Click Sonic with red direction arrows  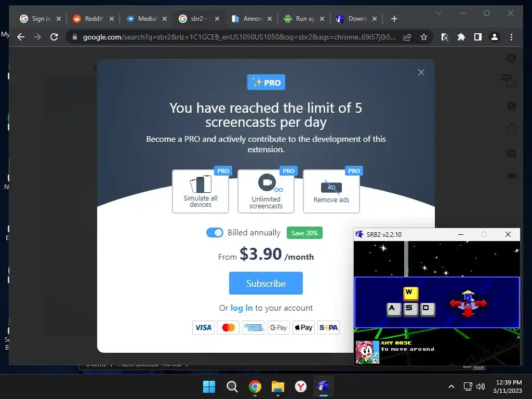click(x=468, y=303)
